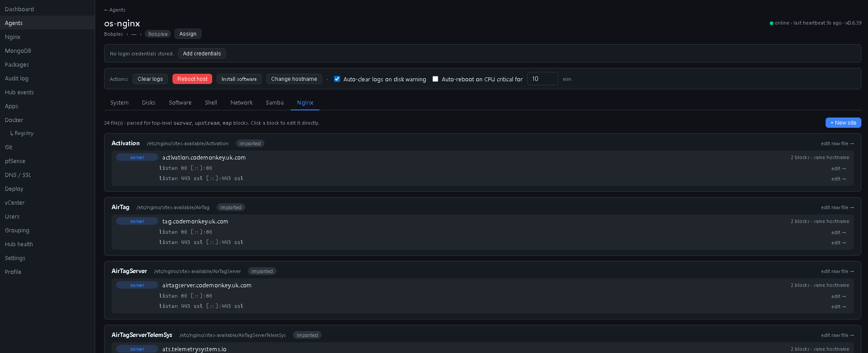868x353 pixels.
Task: Click the AirTagServerTelemSys site title
Action: tap(142, 335)
